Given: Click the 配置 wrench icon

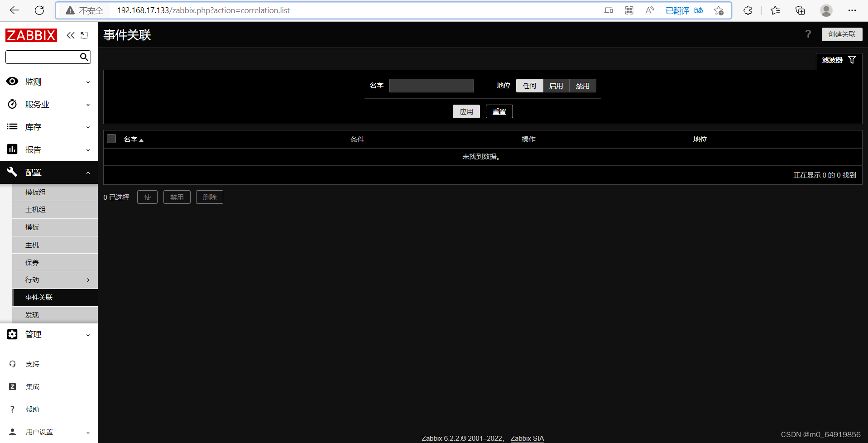Looking at the screenshot, I should 12,172.
